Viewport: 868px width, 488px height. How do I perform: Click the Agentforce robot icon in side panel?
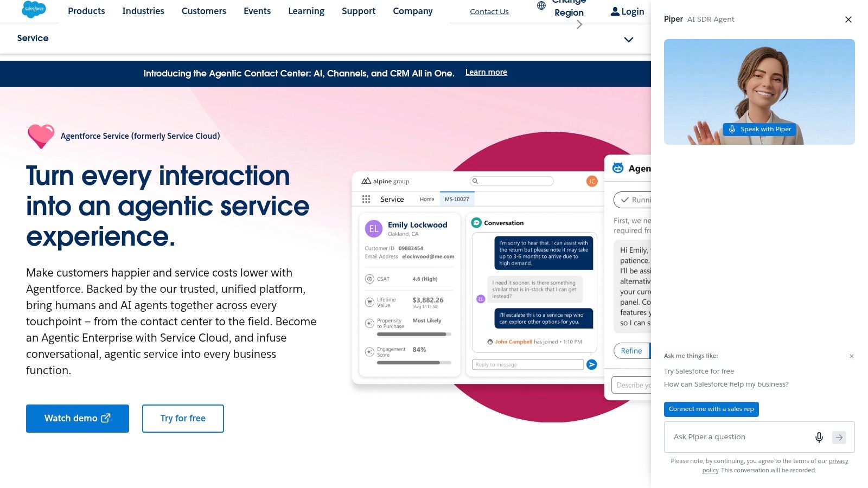618,168
